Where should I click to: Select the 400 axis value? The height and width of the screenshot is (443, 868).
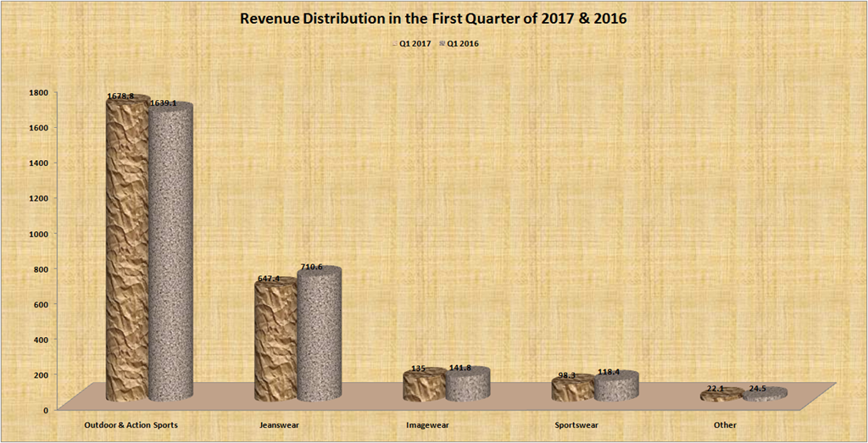[x=42, y=339]
